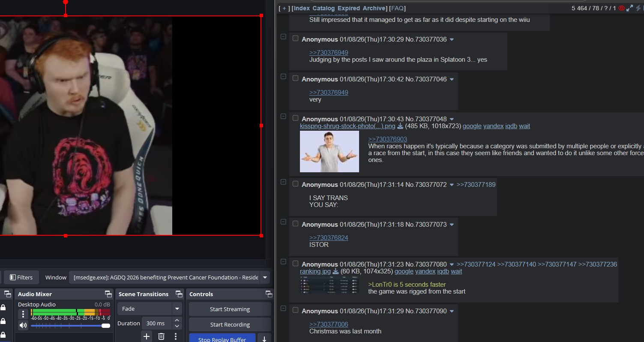Screen dimensions: 644x342
Task: Click Stop Replay Buffer button
Action: [222, 339]
